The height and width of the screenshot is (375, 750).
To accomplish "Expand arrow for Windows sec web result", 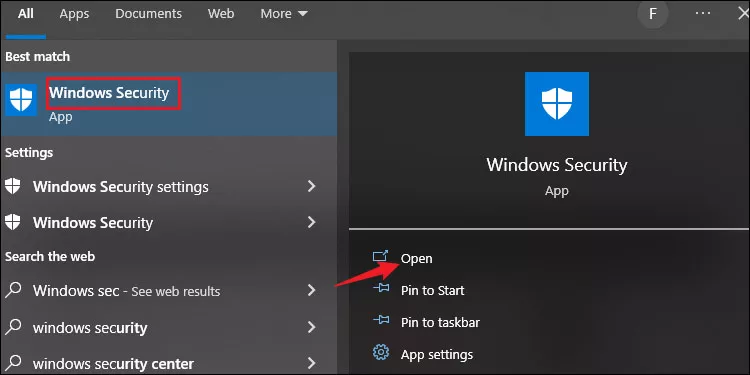I will pyautogui.click(x=311, y=290).
